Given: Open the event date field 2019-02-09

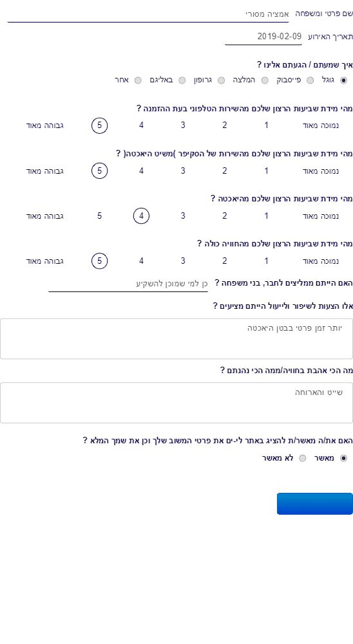Looking at the screenshot, I should pos(263,37).
